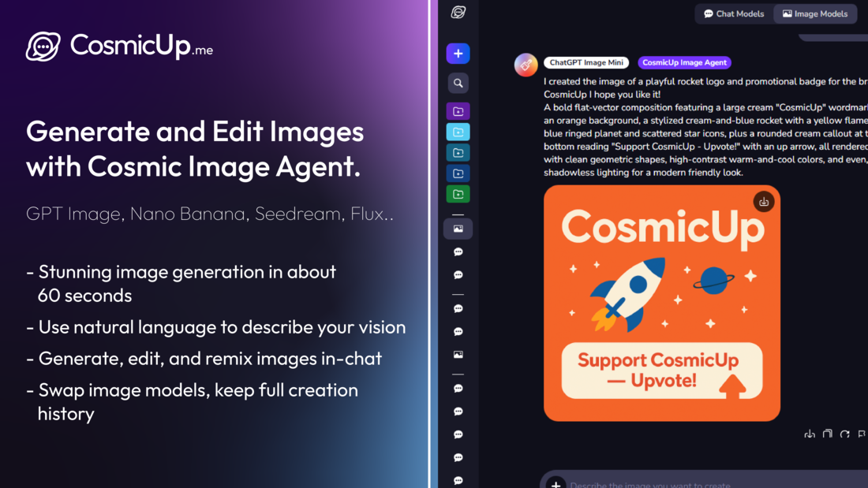Open a chat conversation bubble in the sidebar
The width and height of the screenshot is (868, 488).
click(x=458, y=251)
